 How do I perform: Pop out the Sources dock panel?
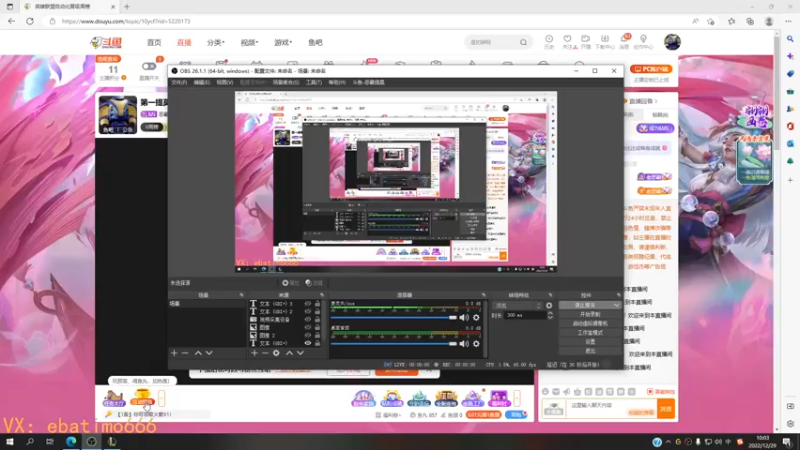pyautogui.click(x=321, y=295)
